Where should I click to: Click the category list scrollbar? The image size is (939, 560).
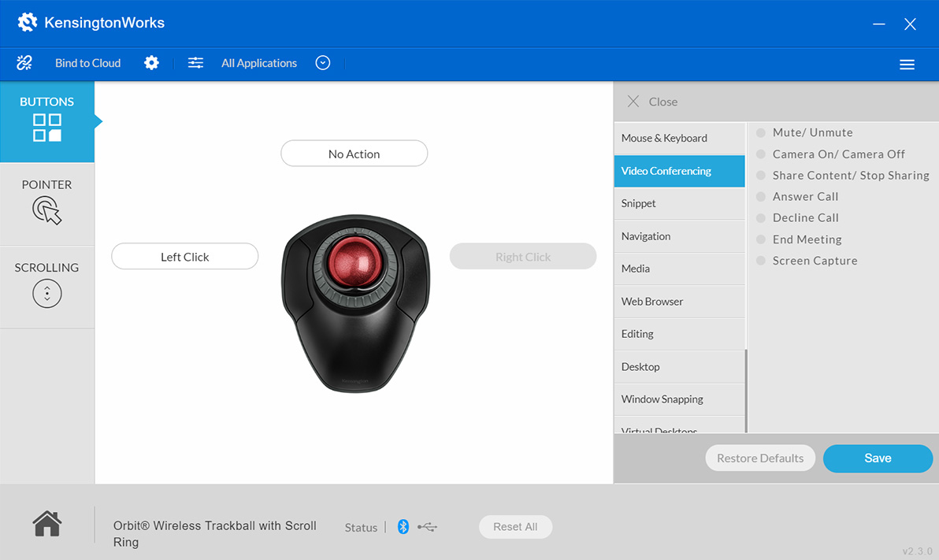(x=746, y=391)
